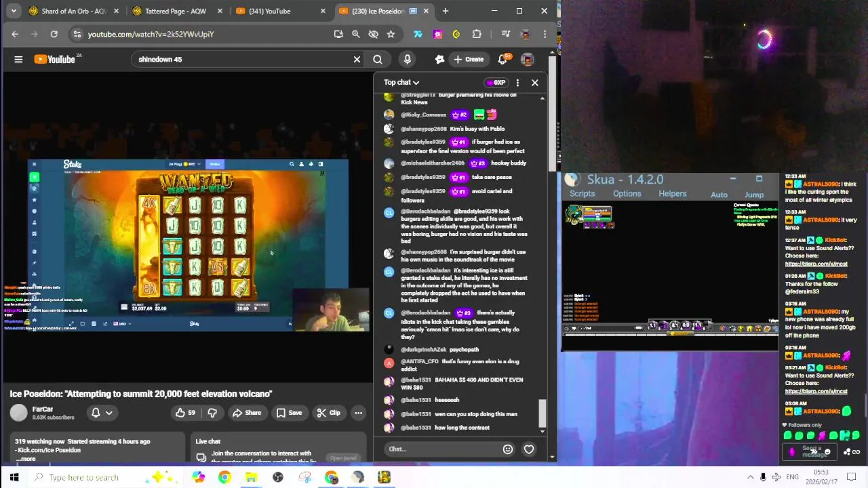Show hidden system tray icons

click(x=750, y=477)
